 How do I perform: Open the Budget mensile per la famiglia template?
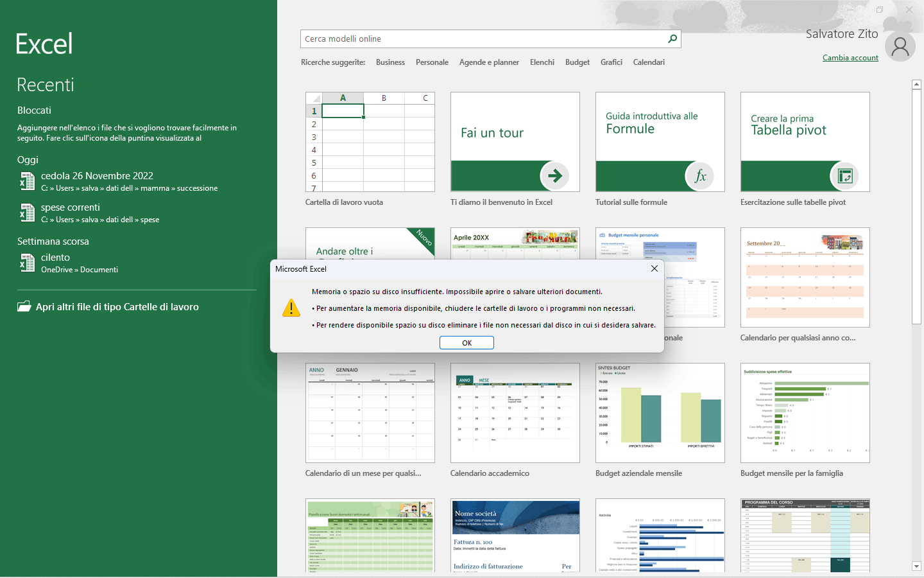[x=805, y=413]
